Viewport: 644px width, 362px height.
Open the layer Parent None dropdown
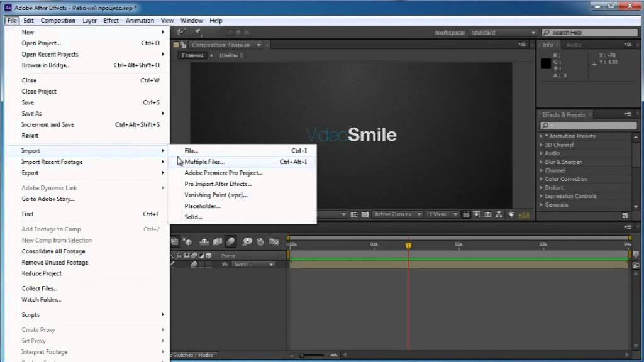[x=253, y=265]
